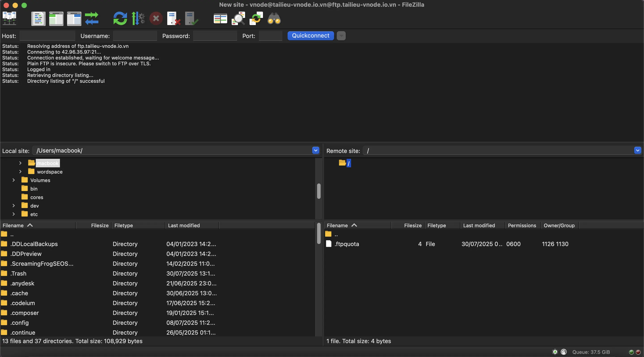Toggle local directory tree display
The width and height of the screenshot is (644, 357).
pos(56,19)
